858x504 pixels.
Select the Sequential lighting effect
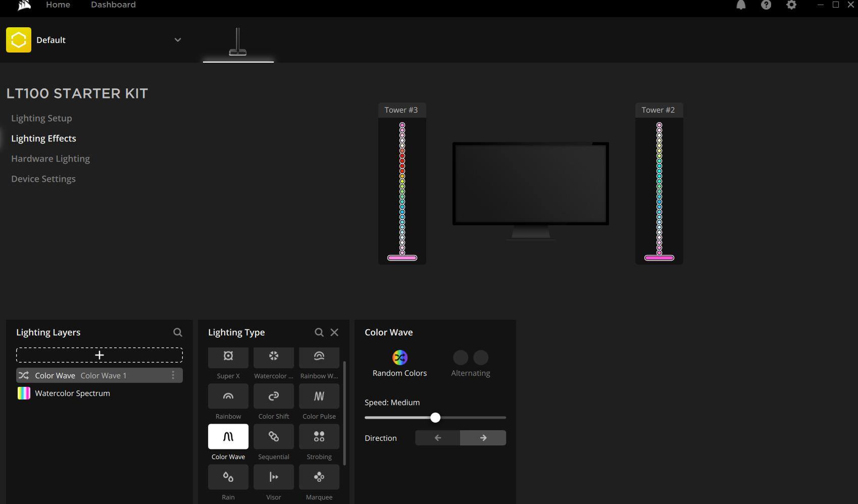coord(274,437)
